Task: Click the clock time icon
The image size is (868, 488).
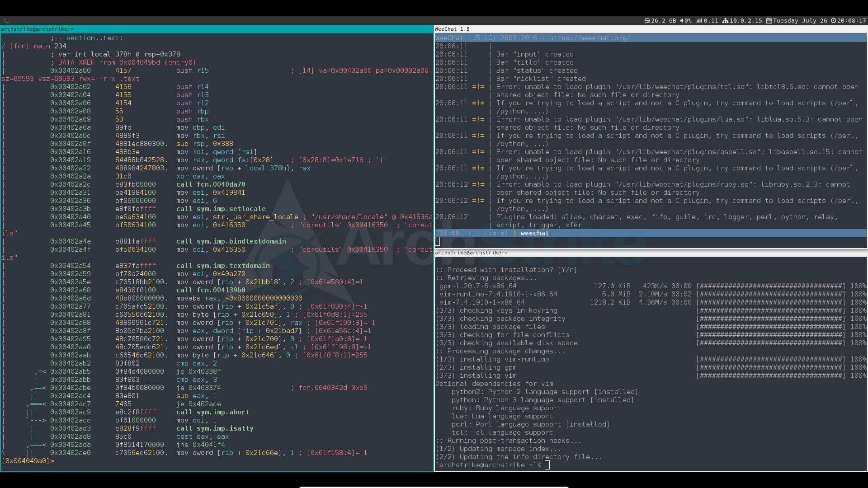Action: [833, 21]
